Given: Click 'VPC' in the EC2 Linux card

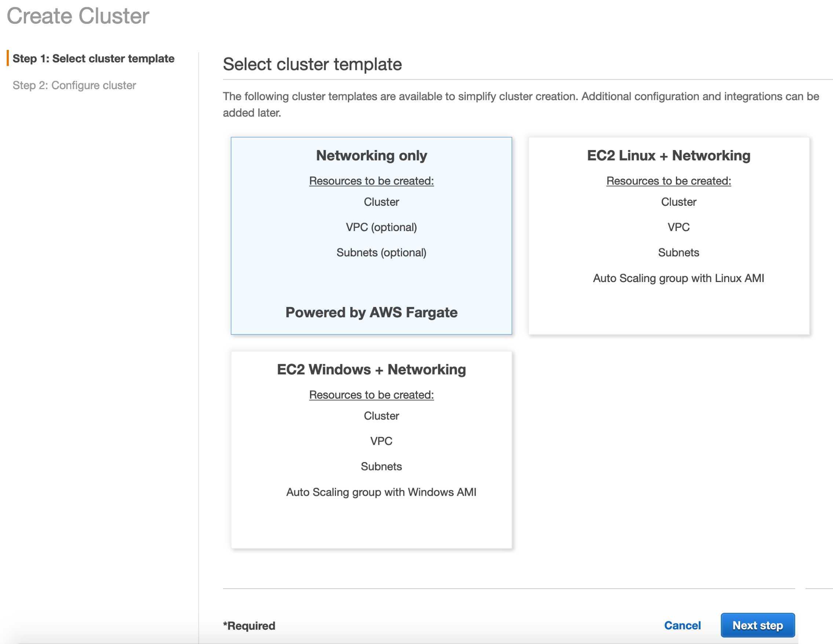Looking at the screenshot, I should click(x=678, y=227).
